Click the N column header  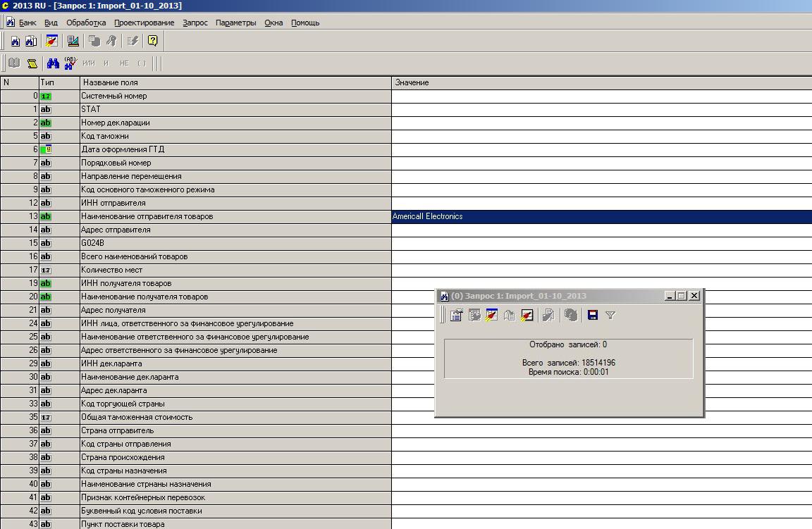(x=20, y=82)
